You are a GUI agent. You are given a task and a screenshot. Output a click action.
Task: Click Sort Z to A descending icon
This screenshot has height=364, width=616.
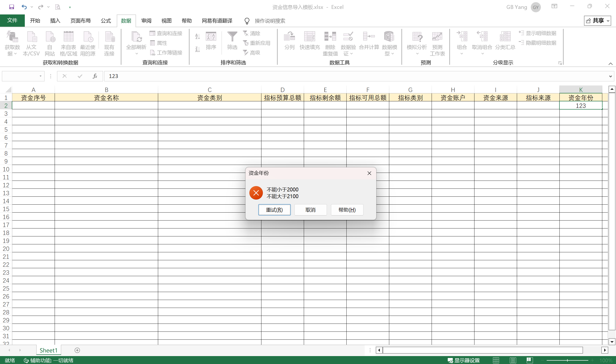point(198,49)
